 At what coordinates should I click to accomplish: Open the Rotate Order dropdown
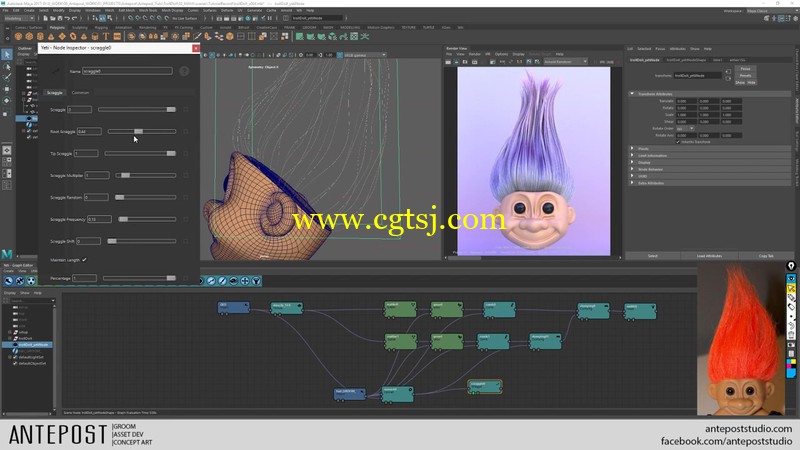coord(685,129)
